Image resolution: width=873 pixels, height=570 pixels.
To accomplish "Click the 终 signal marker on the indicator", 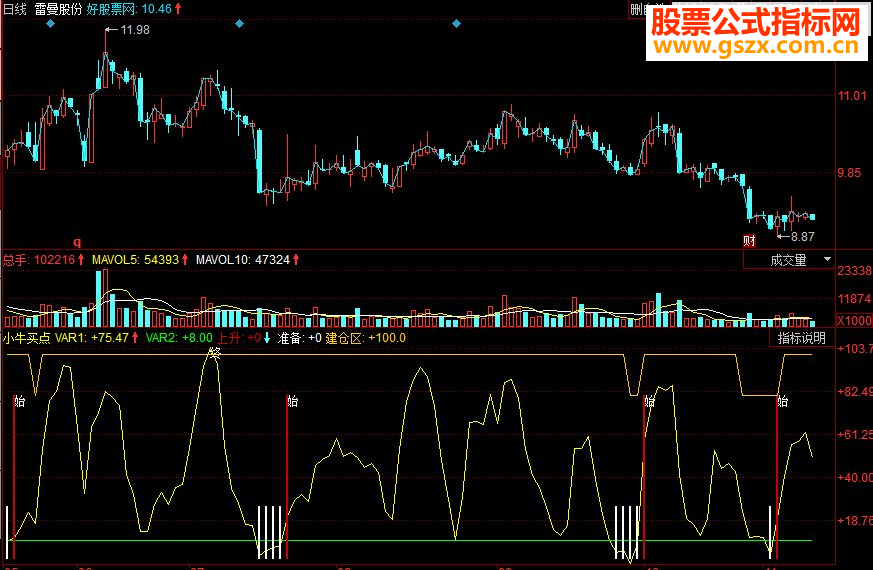I will tap(215, 353).
